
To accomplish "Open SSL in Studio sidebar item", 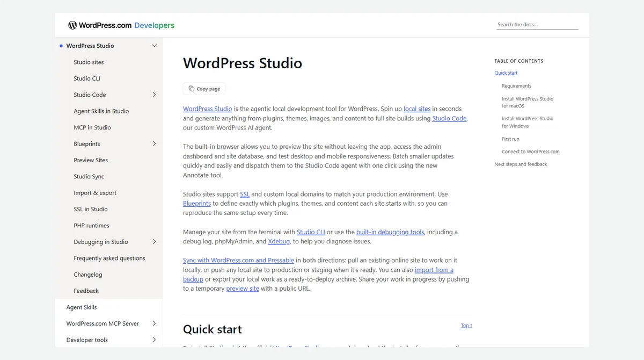I will click(x=91, y=209).
